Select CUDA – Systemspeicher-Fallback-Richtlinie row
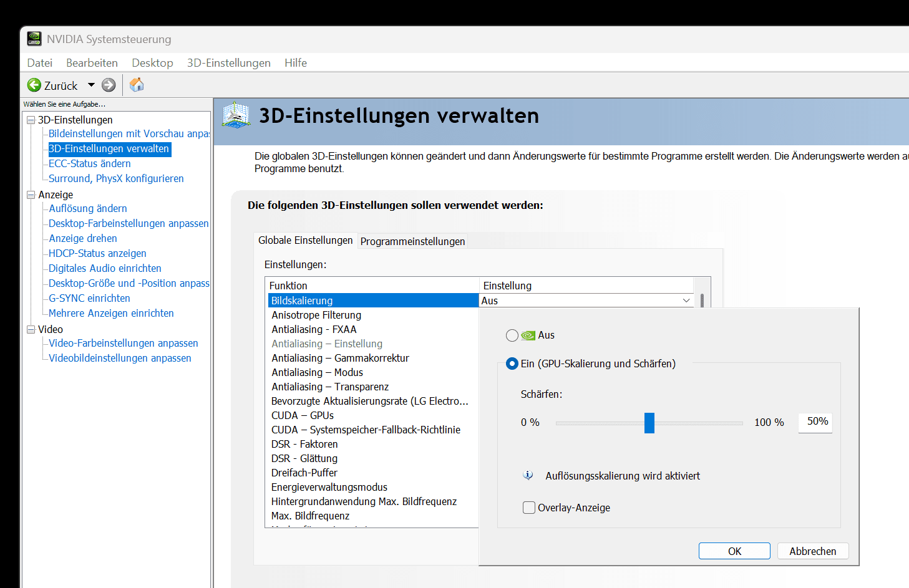 pos(373,430)
